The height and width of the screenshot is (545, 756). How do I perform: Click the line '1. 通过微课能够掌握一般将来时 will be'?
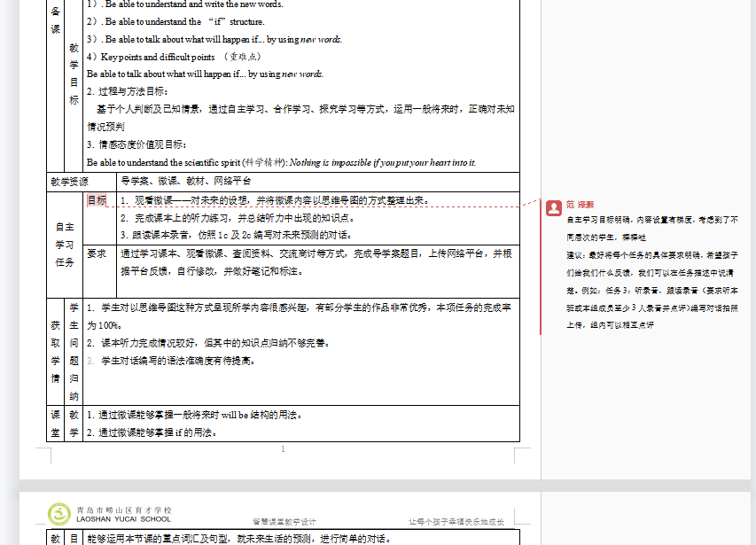(195, 415)
